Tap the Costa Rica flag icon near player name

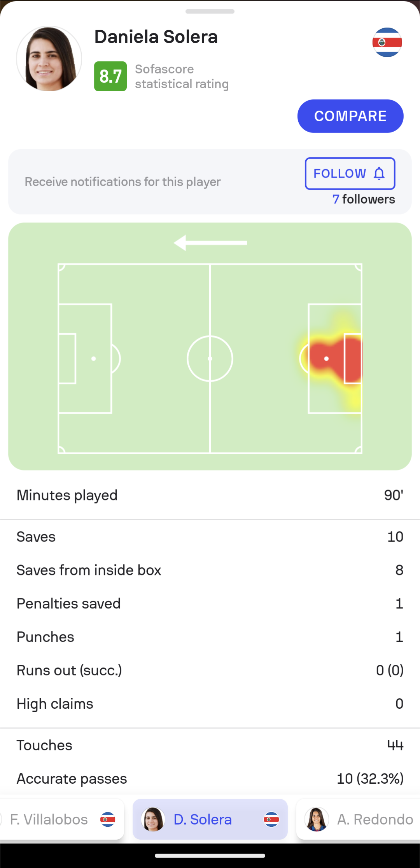tap(387, 42)
